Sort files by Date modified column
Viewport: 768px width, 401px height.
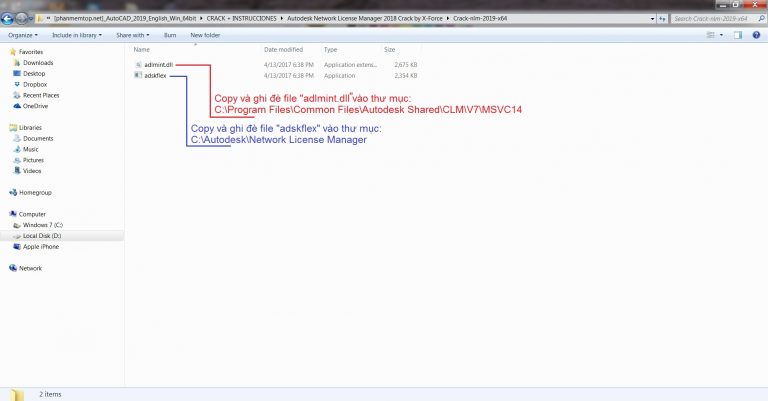pyautogui.click(x=283, y=49)
